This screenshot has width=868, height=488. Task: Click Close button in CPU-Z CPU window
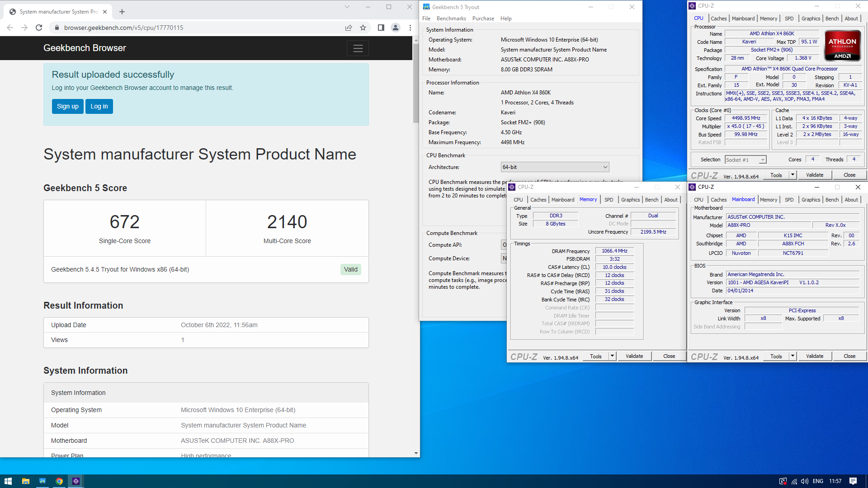849,175
